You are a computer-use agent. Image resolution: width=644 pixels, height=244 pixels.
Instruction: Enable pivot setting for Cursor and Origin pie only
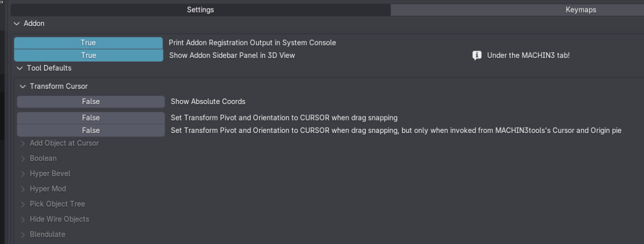point(90,130)
